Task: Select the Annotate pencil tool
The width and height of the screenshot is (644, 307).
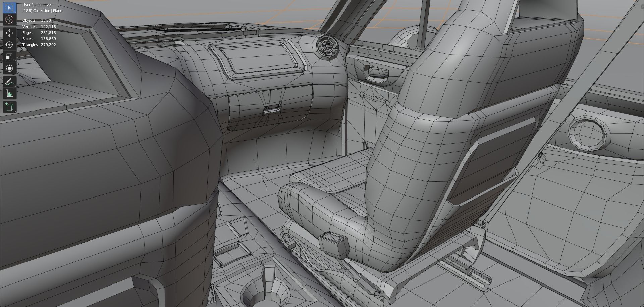Action: (9, 82)
